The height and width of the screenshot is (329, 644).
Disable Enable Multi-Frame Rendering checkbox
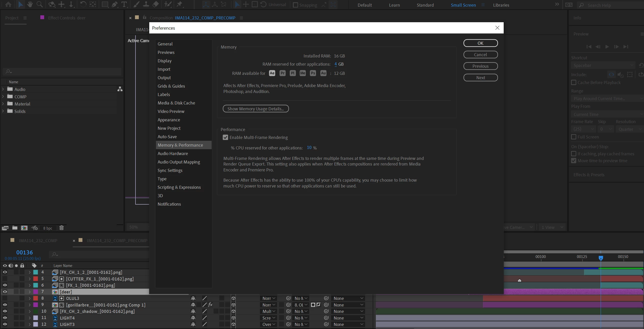[225, 137]
